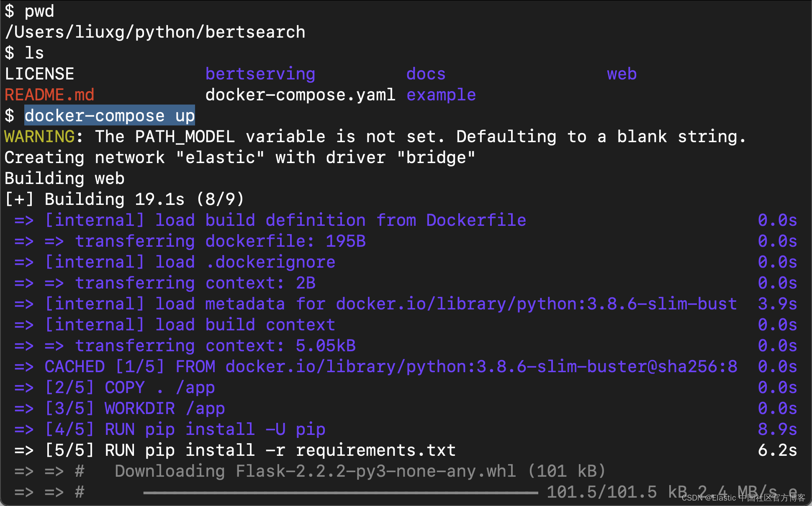Viewport: 812px width, 506px height.
Task: Click the docker-compose.yaml file name
Action: pyautogui.click(x=300, y=95)
